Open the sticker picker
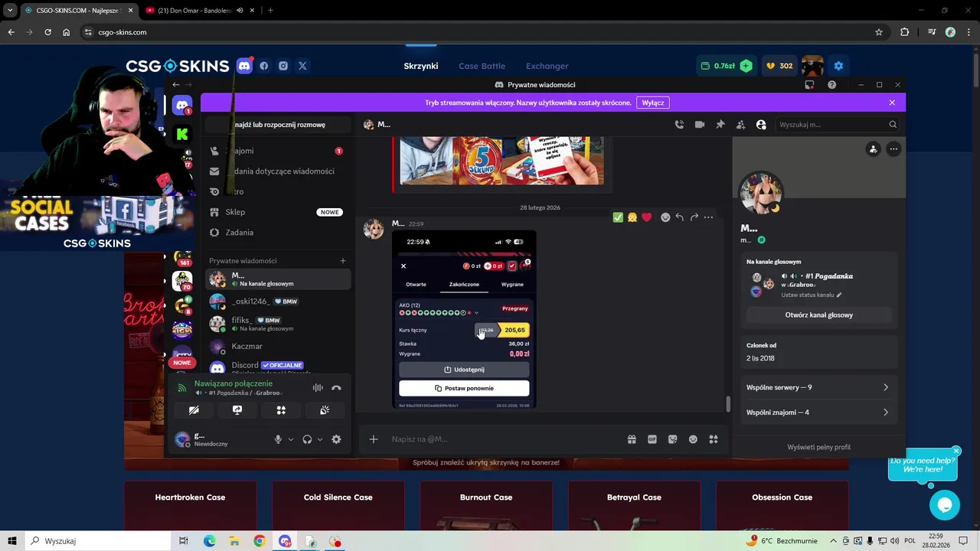 coord(672,439)
